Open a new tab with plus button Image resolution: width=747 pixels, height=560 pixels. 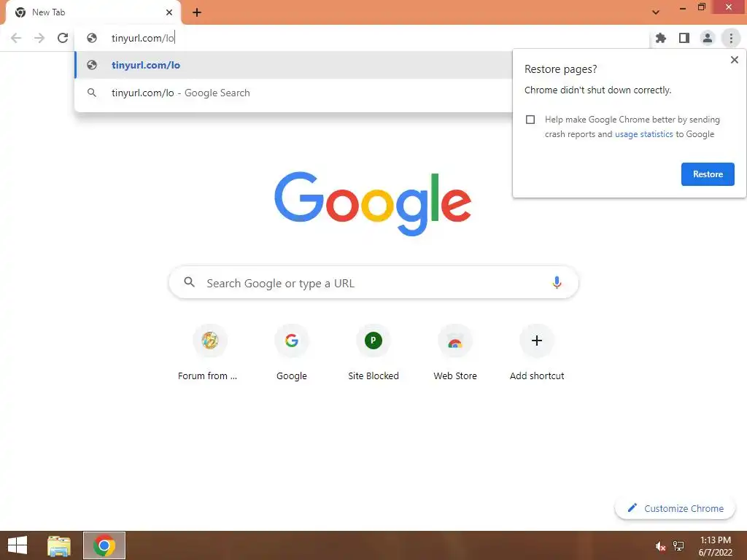(x=197, y=12)
